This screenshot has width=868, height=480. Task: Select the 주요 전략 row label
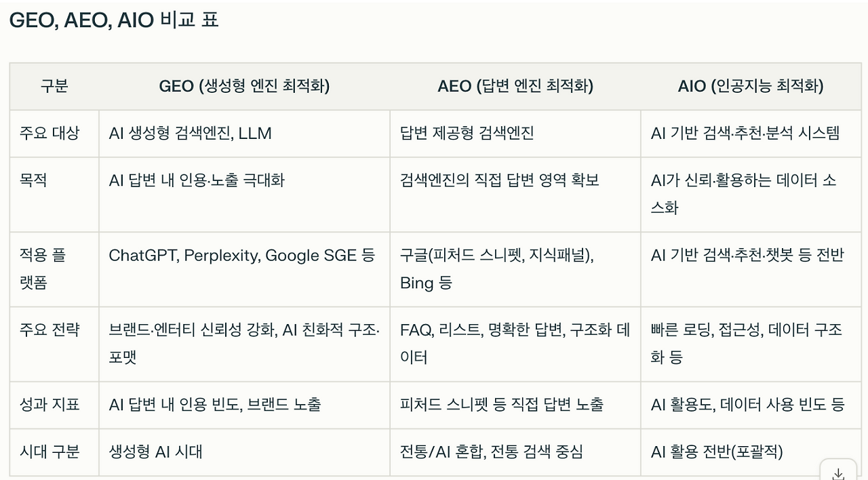[50, 329]
